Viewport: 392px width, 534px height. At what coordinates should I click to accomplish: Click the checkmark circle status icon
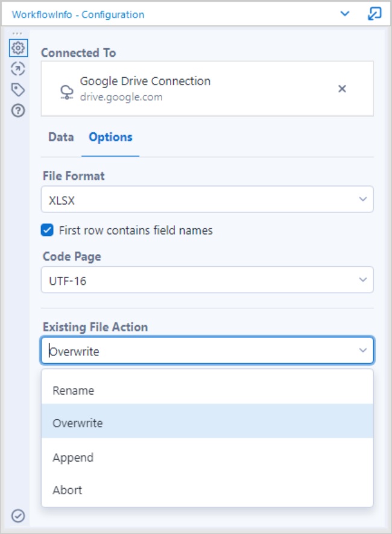[x=18, y=516]
